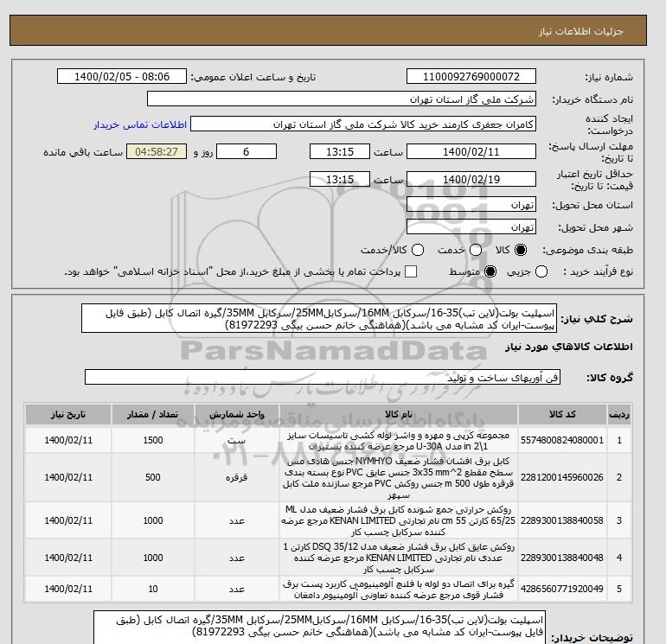Screen dimensions: 666x644
Task: Select the خدمت radio button
Action: click(x=476, y=250)
